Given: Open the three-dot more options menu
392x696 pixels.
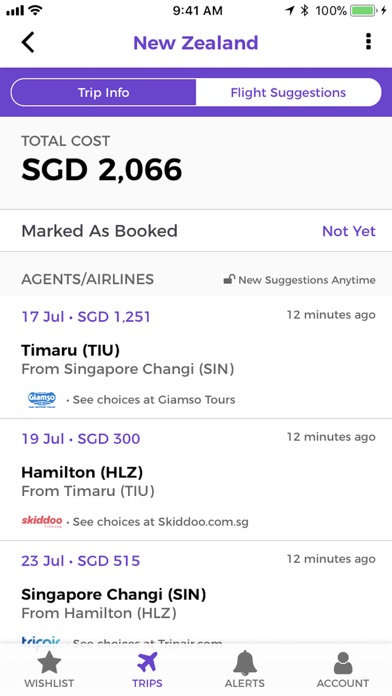Looking at the screenshot, I should pyautogui.click(x=368, y=42).
